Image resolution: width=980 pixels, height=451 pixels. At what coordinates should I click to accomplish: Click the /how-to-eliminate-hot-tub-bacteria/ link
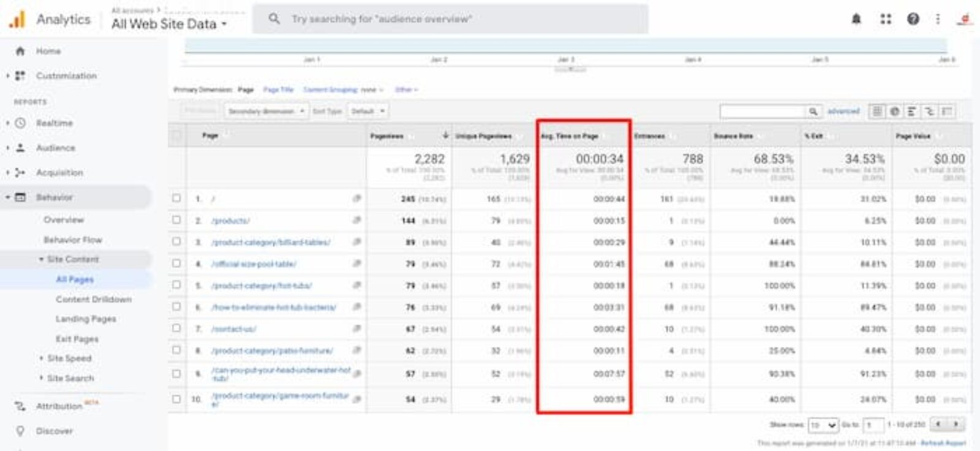pos(274,307)
